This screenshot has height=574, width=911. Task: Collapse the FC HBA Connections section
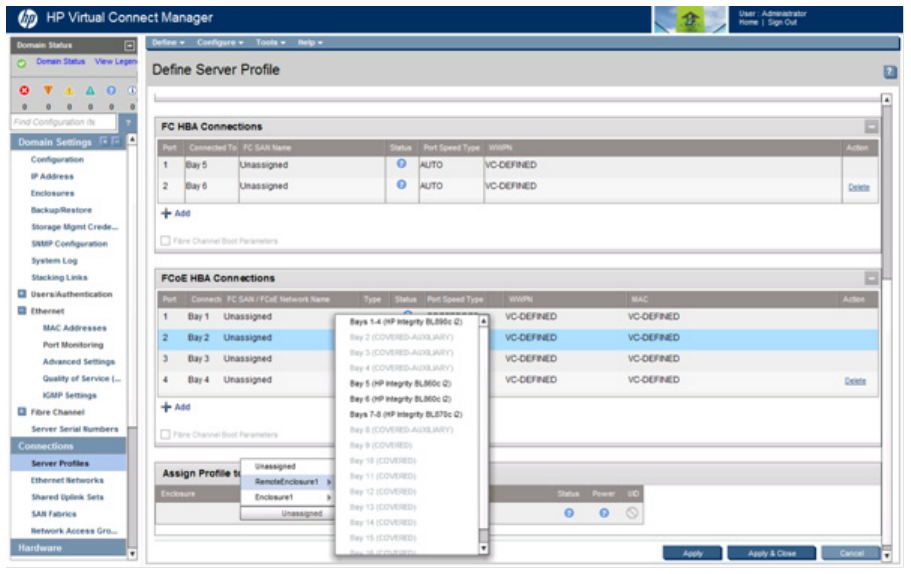click(871, 127)
